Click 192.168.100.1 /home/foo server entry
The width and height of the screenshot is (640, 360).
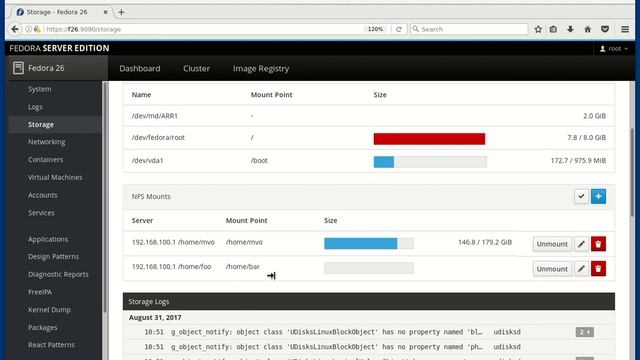(171, 267)
